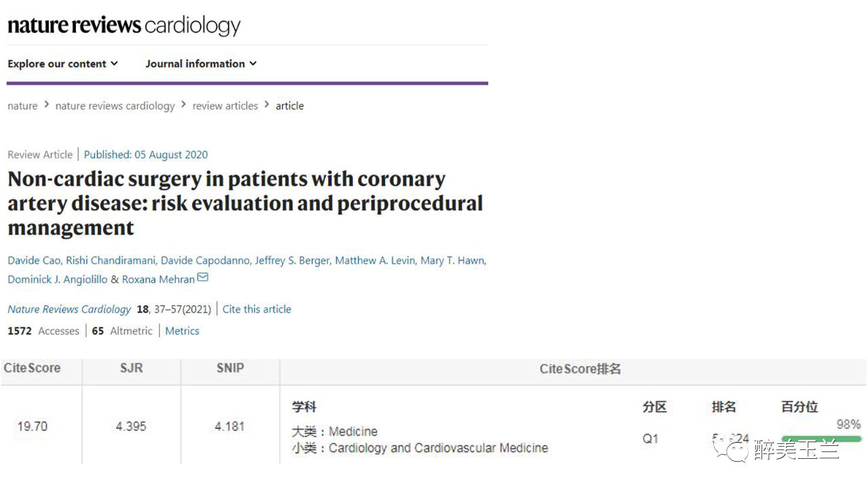Click the green 98% percentile bar
The height and width of the screenshot is (488, 868).
click(821, 439)
